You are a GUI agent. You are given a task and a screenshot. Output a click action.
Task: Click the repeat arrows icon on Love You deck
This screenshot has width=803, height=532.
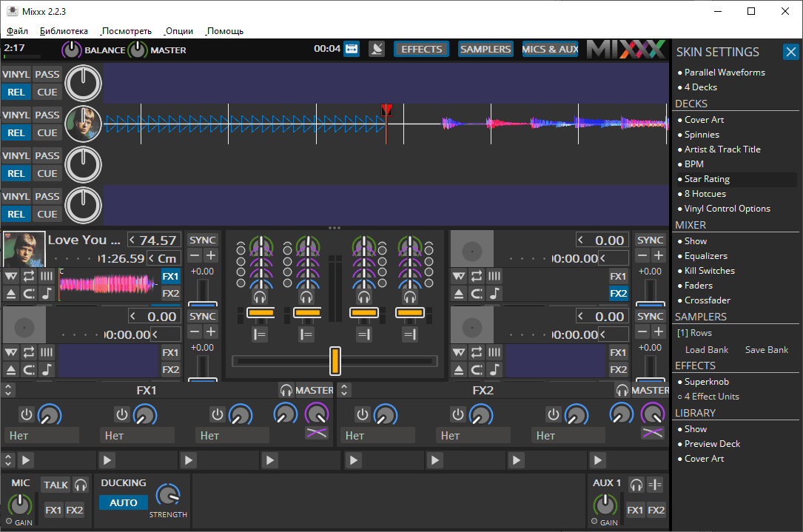point(29,277)
